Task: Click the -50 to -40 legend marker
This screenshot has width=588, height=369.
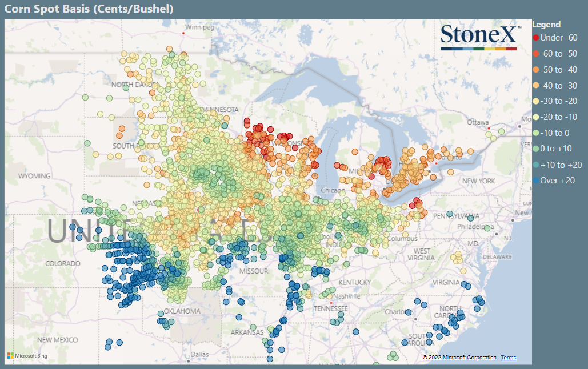Action: tap(536, 69)
